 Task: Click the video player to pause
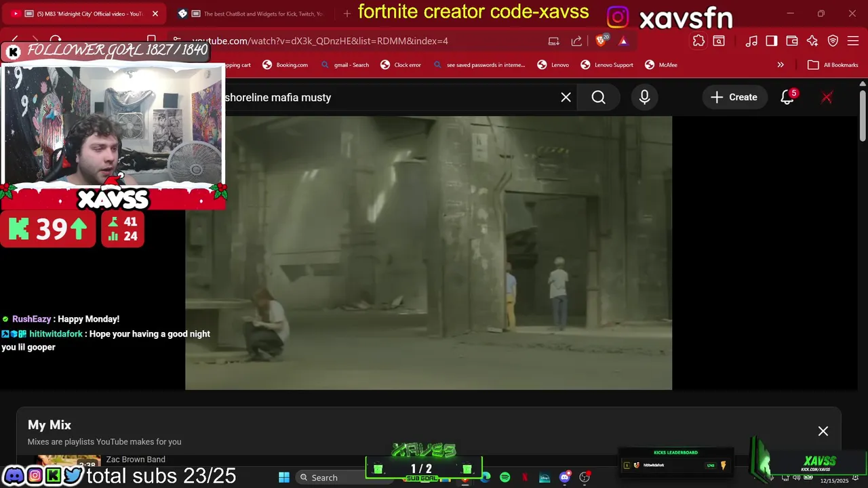click(429, 253)
